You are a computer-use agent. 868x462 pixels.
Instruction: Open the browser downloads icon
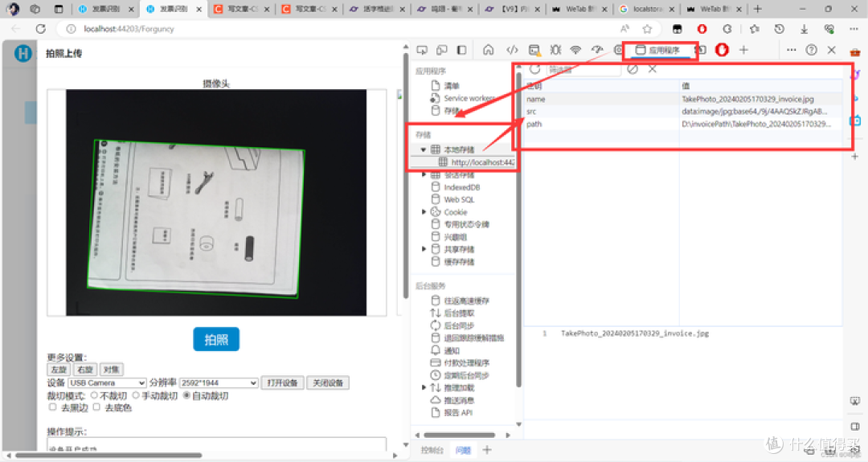(804, 29)
